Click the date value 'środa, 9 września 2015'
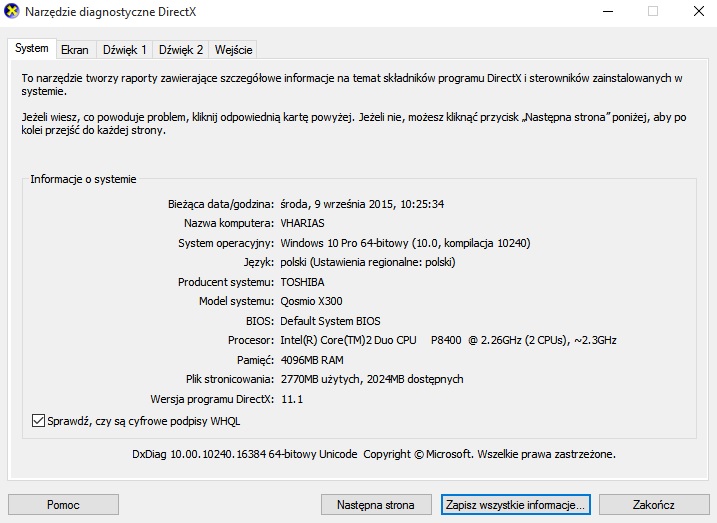Image resolution: width=717 pixels, height=523 pixels. click(x=362, y=204)
